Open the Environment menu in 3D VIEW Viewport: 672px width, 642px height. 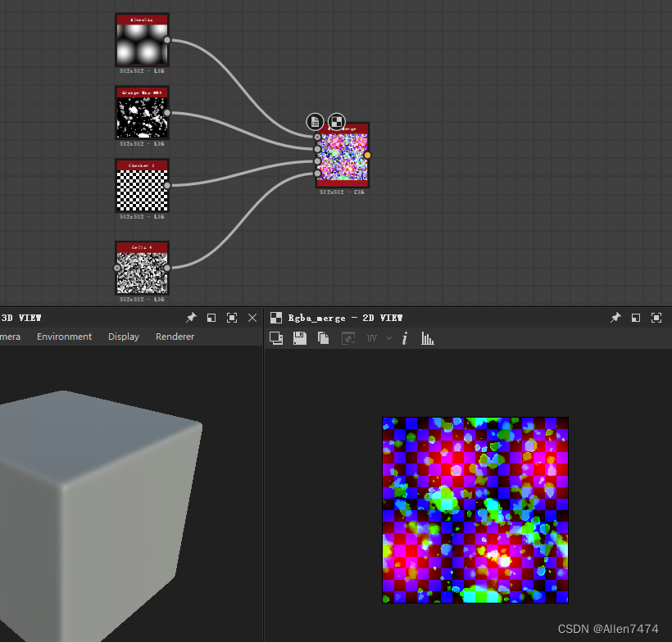(x=64, y=337)
